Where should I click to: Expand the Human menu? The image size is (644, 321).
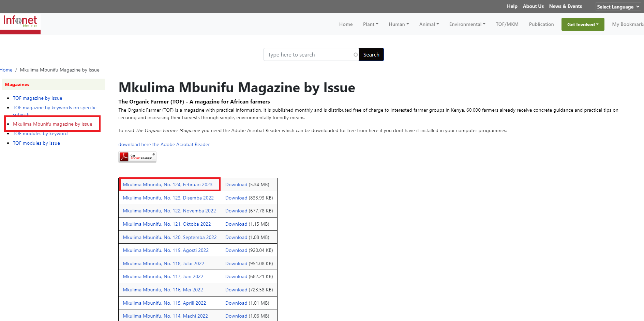click(399, 24)
